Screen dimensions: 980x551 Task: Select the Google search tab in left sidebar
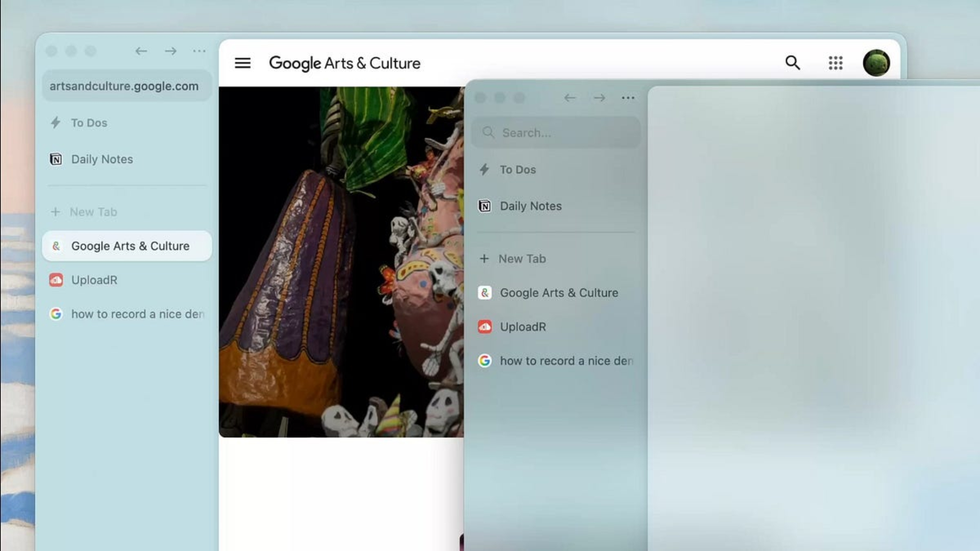click(x=137, y=314)
